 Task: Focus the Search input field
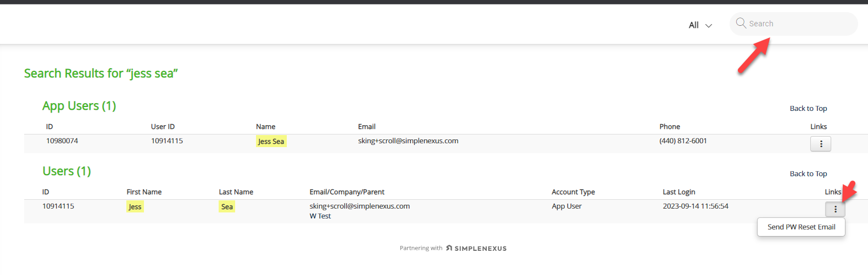click(x=799, y=24)
